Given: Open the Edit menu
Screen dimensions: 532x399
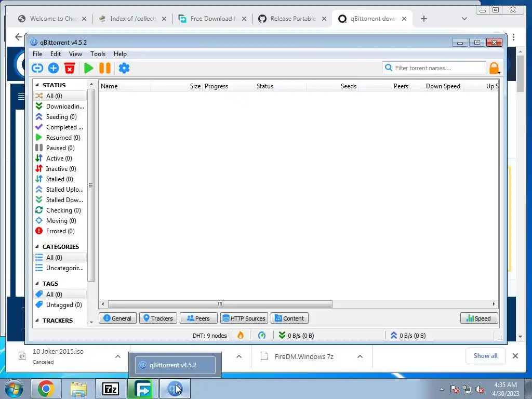Looking at the screenshot, I should pos(55,54).
